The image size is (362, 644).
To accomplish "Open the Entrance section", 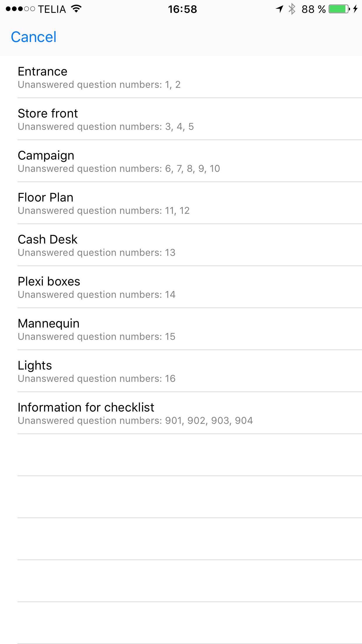I will 181,77.
